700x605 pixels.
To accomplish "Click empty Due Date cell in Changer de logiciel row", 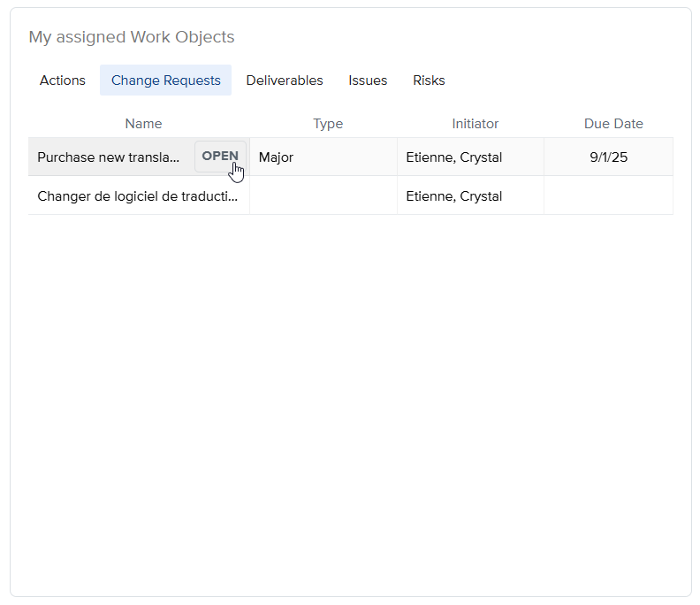I will [x=608, y=196].
